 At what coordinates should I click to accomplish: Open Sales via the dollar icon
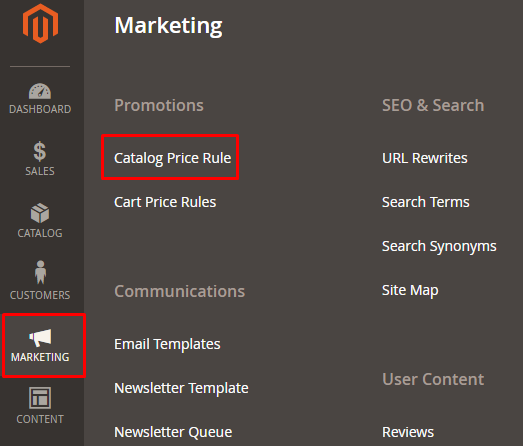click(40, 151)
